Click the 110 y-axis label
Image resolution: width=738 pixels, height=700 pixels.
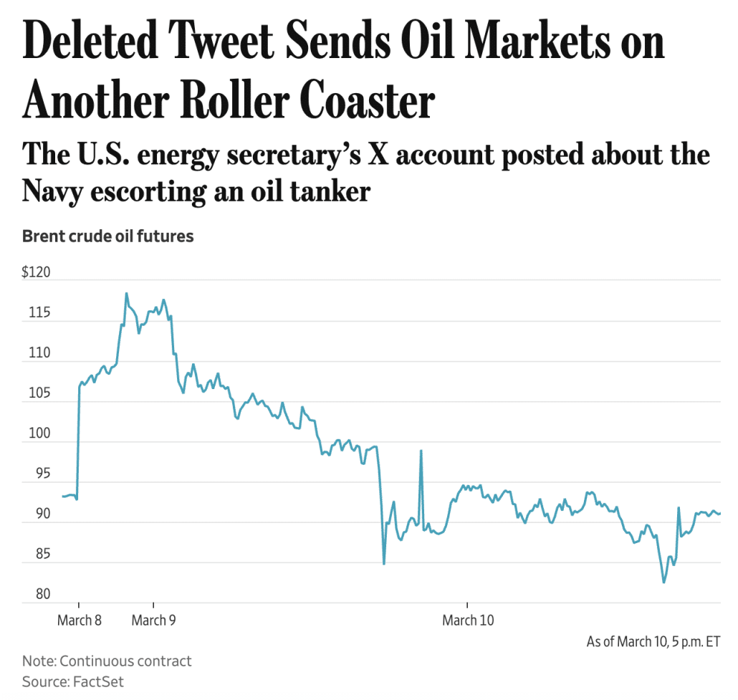pos(35,353)
